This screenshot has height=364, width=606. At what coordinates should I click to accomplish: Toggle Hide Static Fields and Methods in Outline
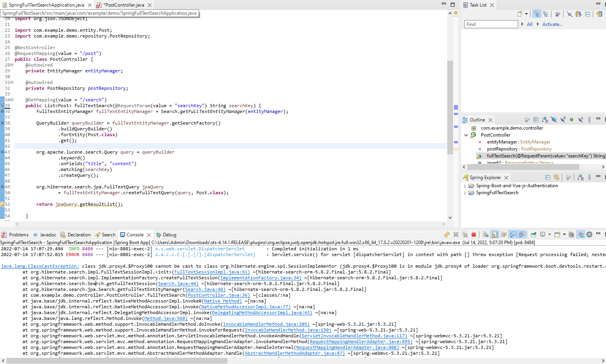[563, 120]
